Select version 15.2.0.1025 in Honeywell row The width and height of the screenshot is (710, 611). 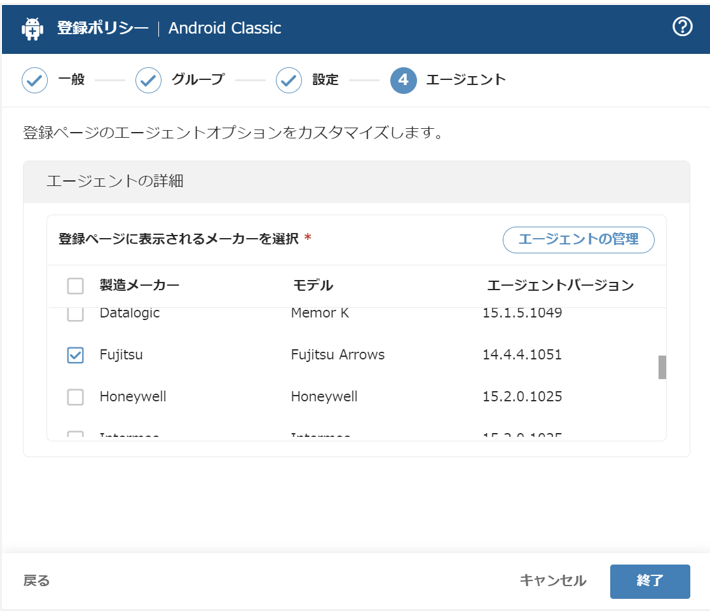(x=522, y=397)
